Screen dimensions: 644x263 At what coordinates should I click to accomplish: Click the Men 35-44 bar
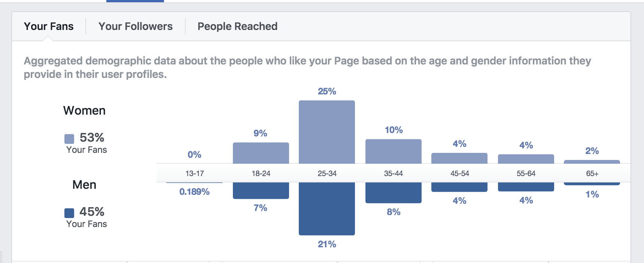[x=393, y=193]
